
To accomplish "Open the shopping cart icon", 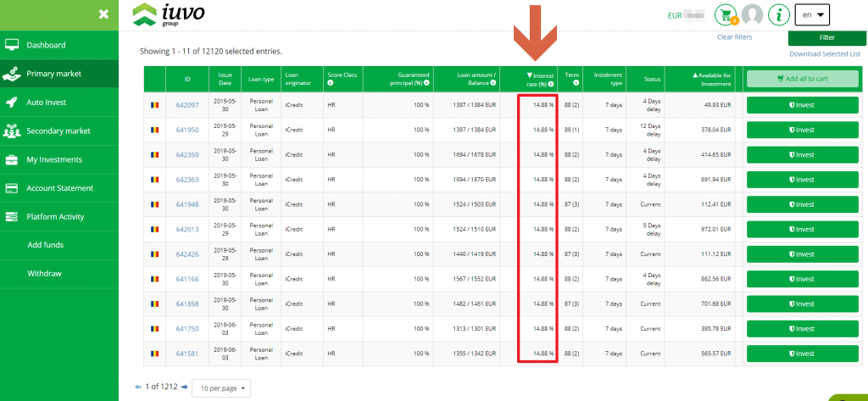I will 726,14.
